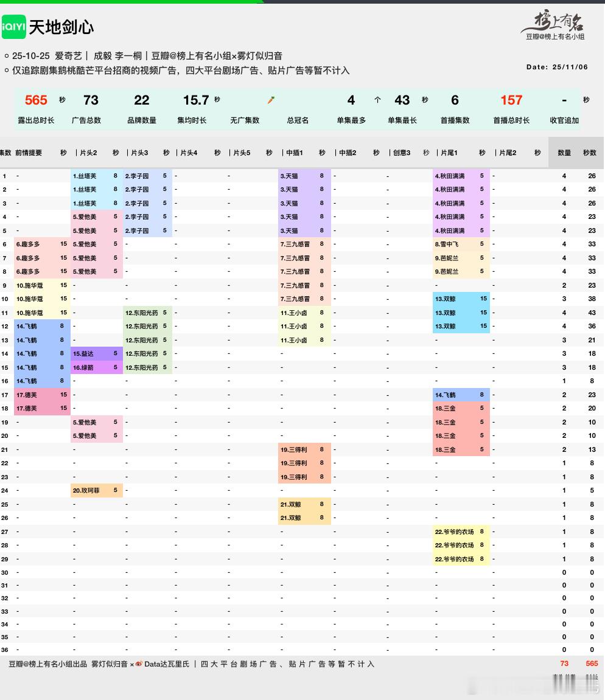
Task: Click 1.丝塔芙 cell in episode 1 row
Action: click(97, 176)
